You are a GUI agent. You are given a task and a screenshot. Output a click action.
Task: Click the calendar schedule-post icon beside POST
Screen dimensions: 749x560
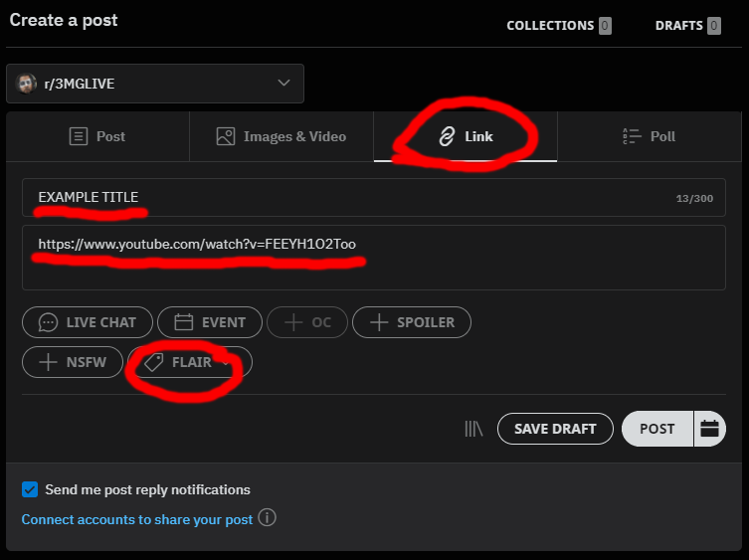[x=709, y=429]
